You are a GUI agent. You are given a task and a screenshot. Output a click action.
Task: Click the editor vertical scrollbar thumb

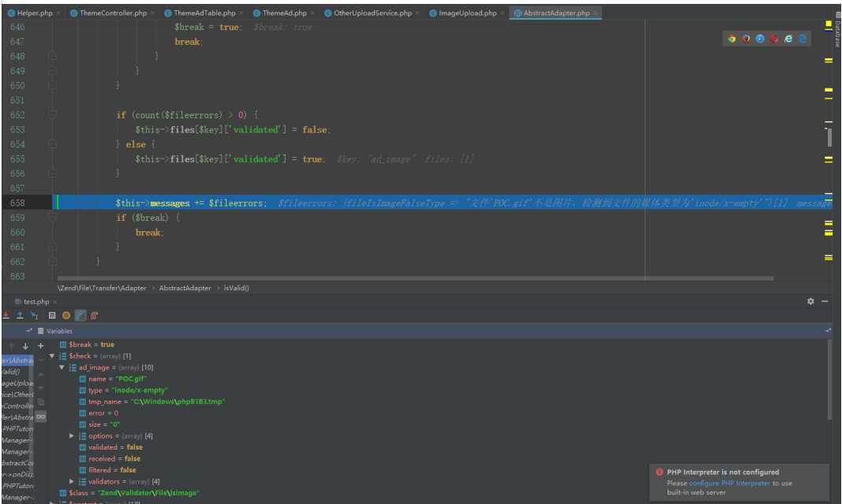(x=829, y=137)
